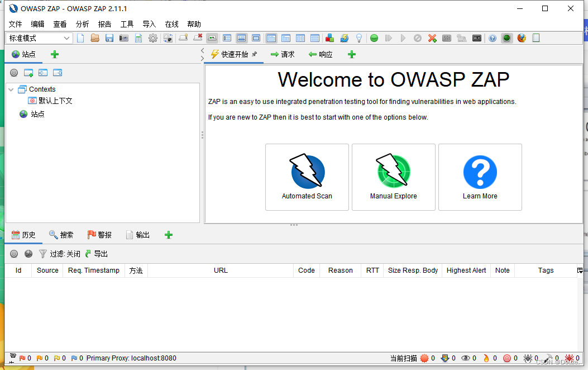Click the notebook report icon in the toolbar
Image resolution: width=588 pixels, height=370 pixels.
click(536, 38)
